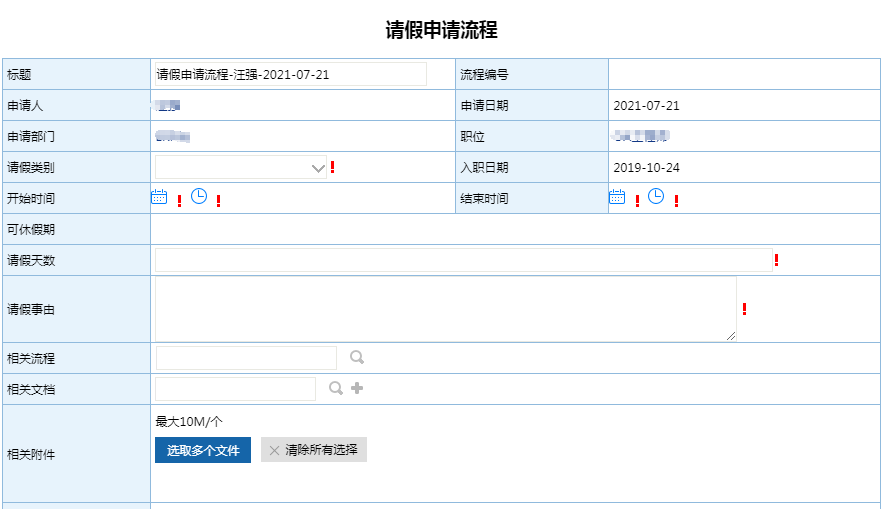Click the 标题 text input field
The width and height of the screenshot is (881, 509).
tap(290, 74)
